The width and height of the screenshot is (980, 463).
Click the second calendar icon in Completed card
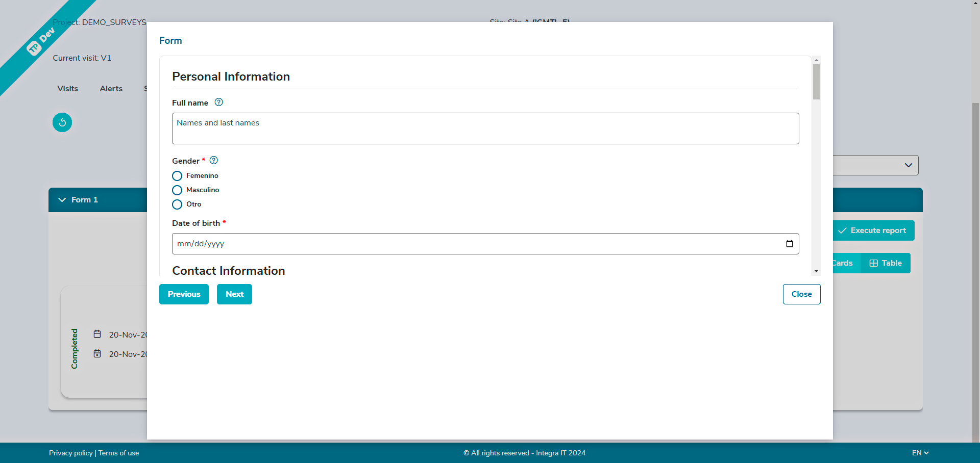point(97,354)
